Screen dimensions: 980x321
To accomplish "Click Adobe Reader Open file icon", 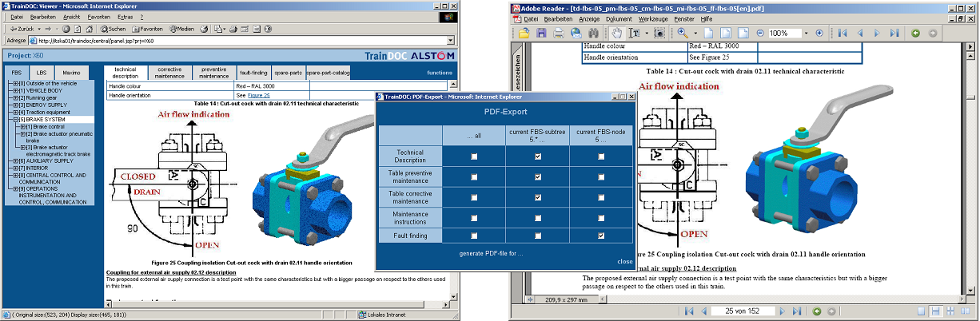I will (524, 33).
